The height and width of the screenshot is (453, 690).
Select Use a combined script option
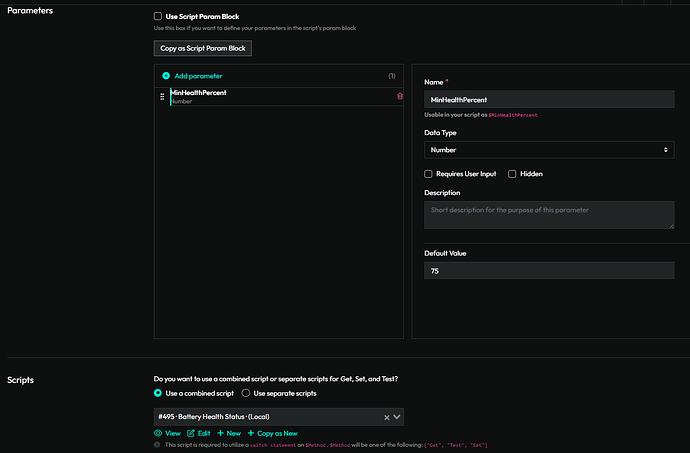158,394
